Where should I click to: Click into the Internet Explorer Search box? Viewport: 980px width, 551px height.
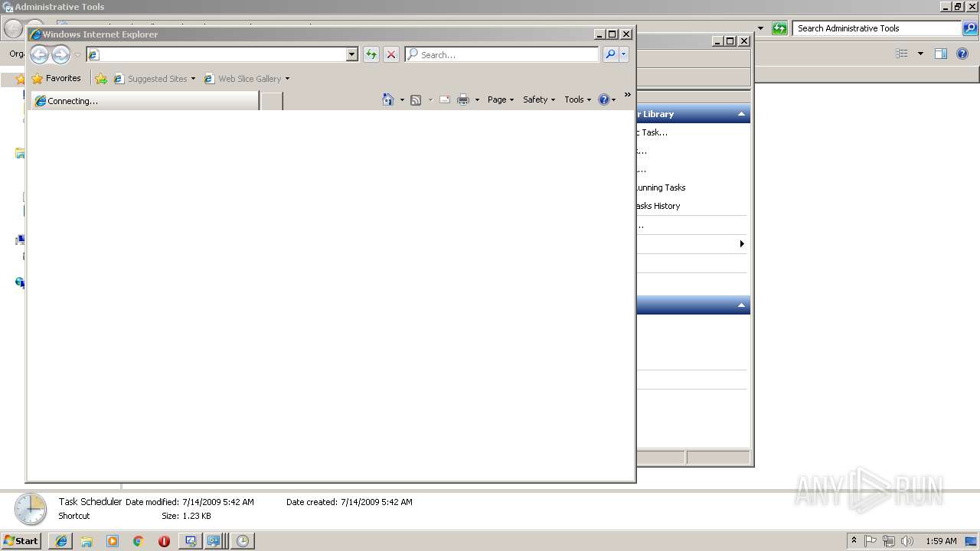tap(502, 54)
